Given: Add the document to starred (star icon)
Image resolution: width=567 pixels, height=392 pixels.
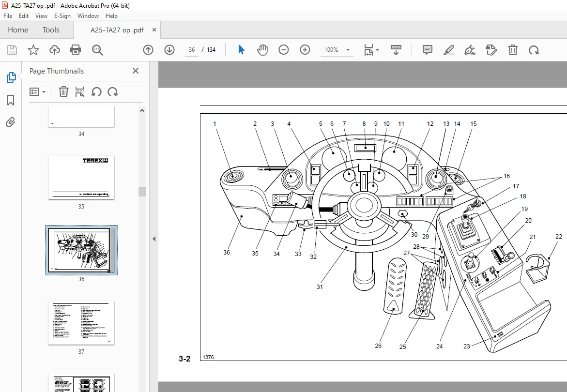Looking at the screenshot, I should click(33, 50).
